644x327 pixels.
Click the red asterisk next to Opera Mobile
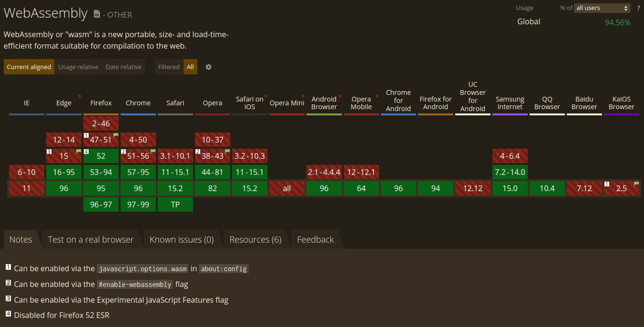[377, 97]
